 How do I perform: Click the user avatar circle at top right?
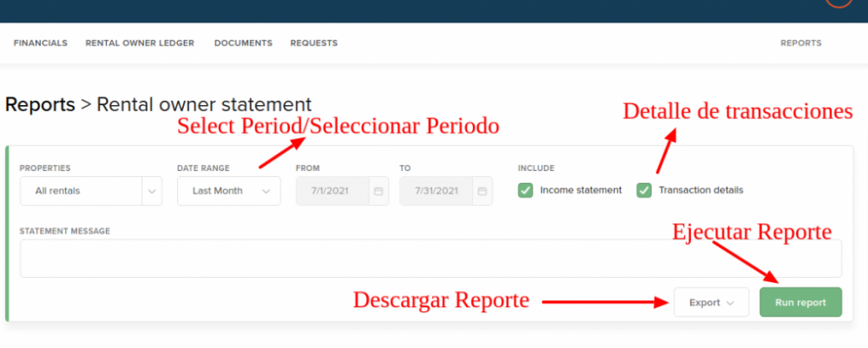(x=838, y=2)
